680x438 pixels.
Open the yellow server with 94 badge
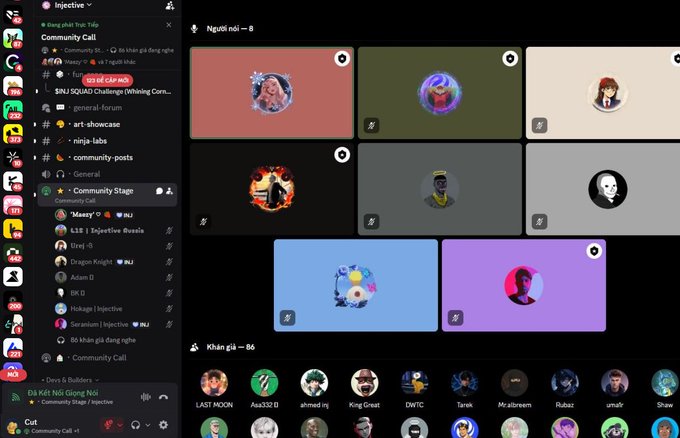tap(13, 229)
